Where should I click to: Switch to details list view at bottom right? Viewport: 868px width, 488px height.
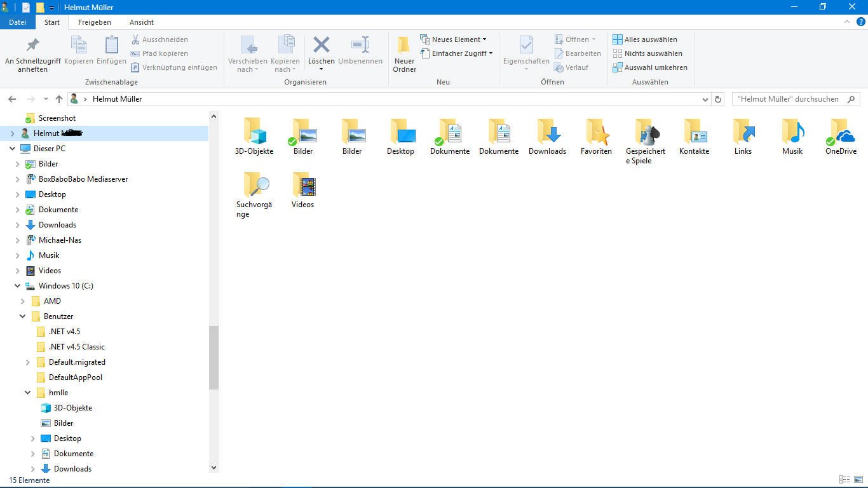click(844, 480)
